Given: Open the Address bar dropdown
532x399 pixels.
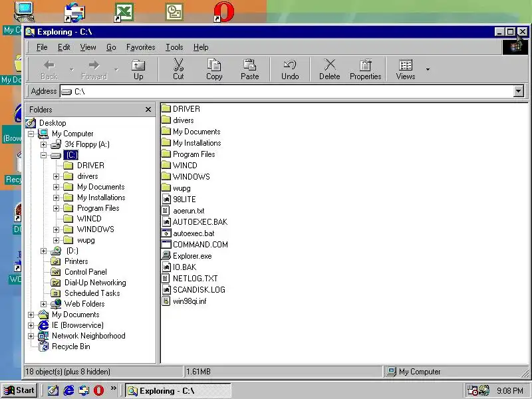Looking at the screenshot, I should [518, 91].
